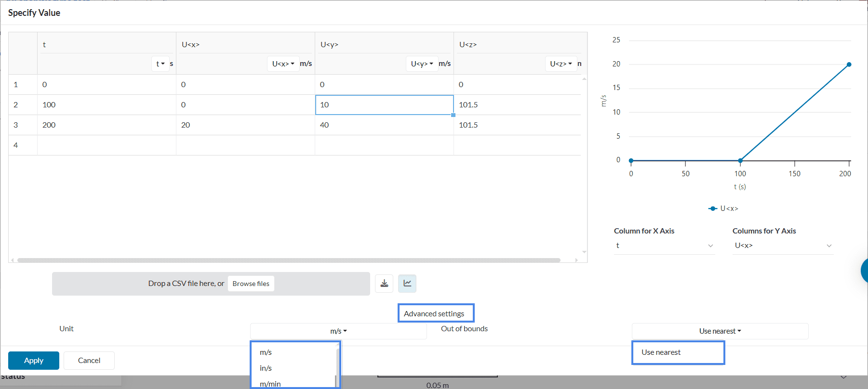Click the table's horizontal scrollbar
The height and width of the screenshot is (389, 868).
pos(289,260)
